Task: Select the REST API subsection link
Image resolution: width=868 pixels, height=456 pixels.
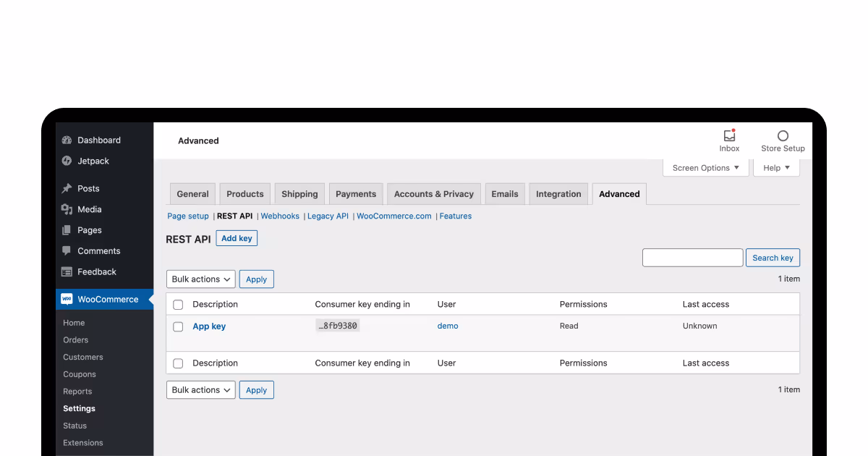Action: coord(235,216)
